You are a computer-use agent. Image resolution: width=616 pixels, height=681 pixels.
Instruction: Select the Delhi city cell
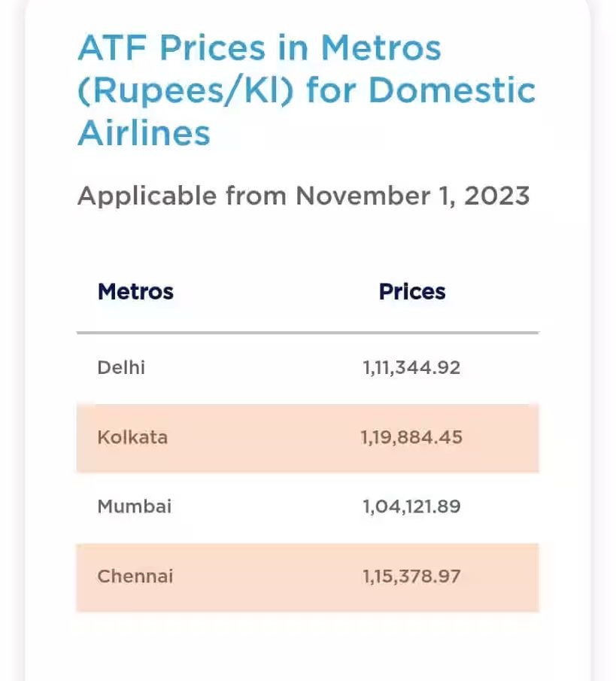tap(121, 368)
